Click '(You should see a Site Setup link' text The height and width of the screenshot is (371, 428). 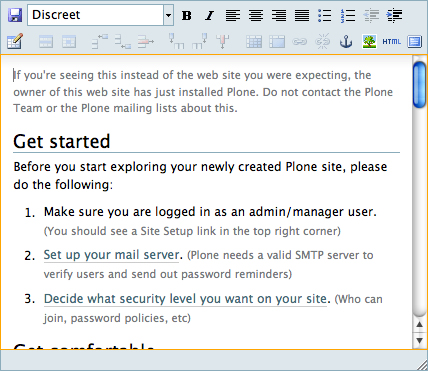pos(192,231)
